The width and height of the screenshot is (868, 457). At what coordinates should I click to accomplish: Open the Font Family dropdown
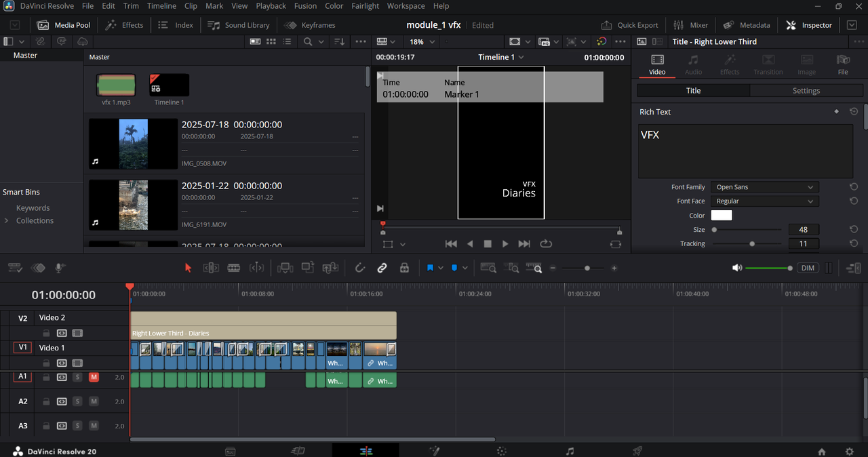click(764, 187)
